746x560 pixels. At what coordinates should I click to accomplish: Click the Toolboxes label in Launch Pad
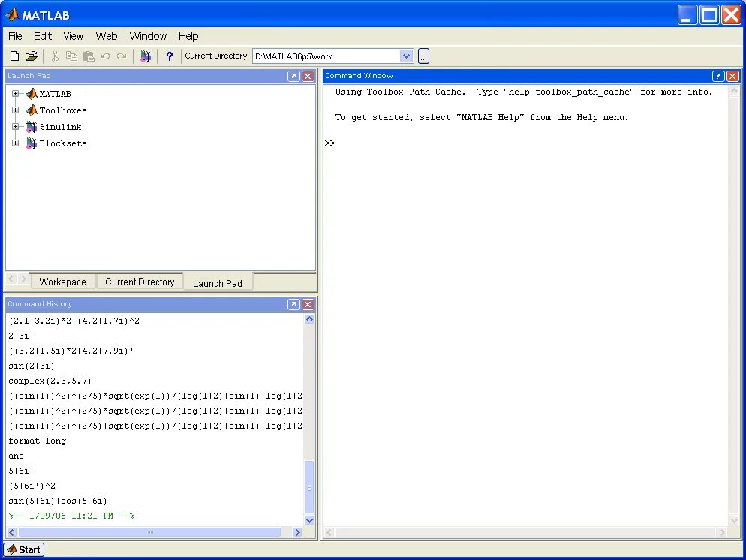[63, 110]
